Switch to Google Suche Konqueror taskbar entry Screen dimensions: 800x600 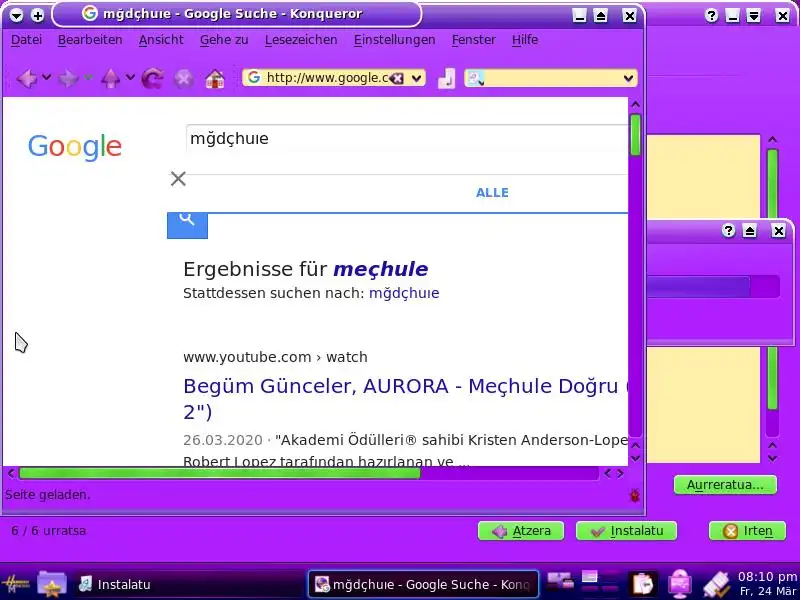(x=423, y=584)
